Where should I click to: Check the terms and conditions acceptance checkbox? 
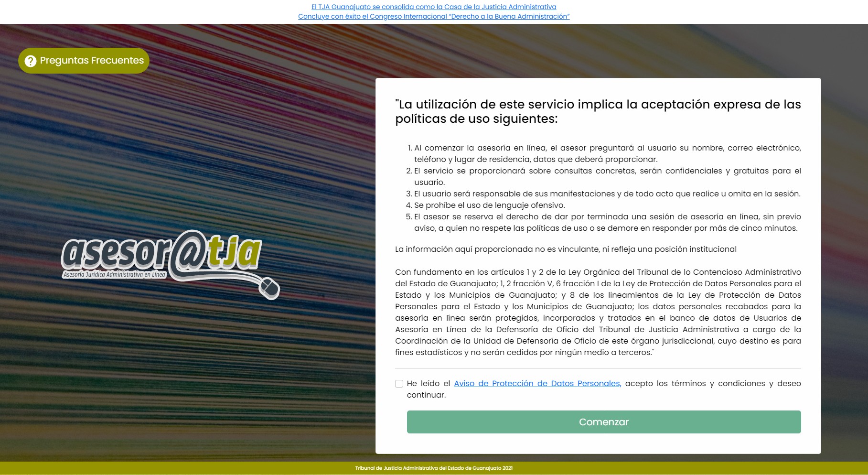click(399, 384)
